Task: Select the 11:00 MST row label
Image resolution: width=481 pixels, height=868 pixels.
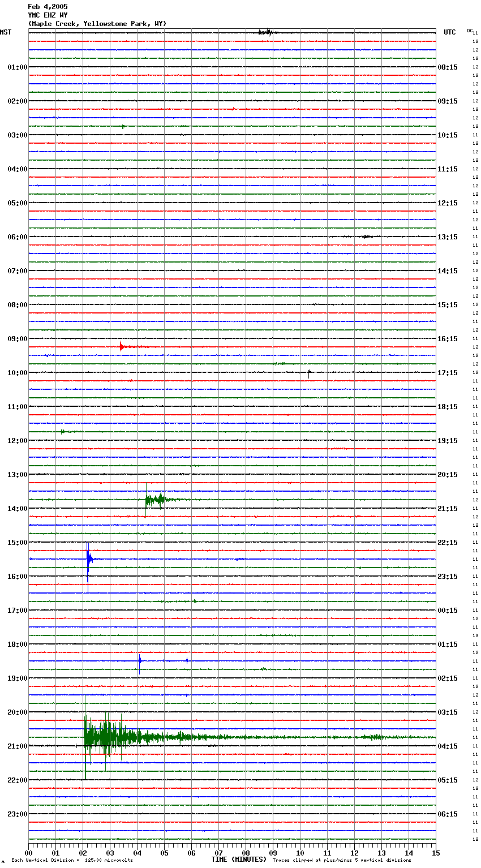Action: click(18, 407)
